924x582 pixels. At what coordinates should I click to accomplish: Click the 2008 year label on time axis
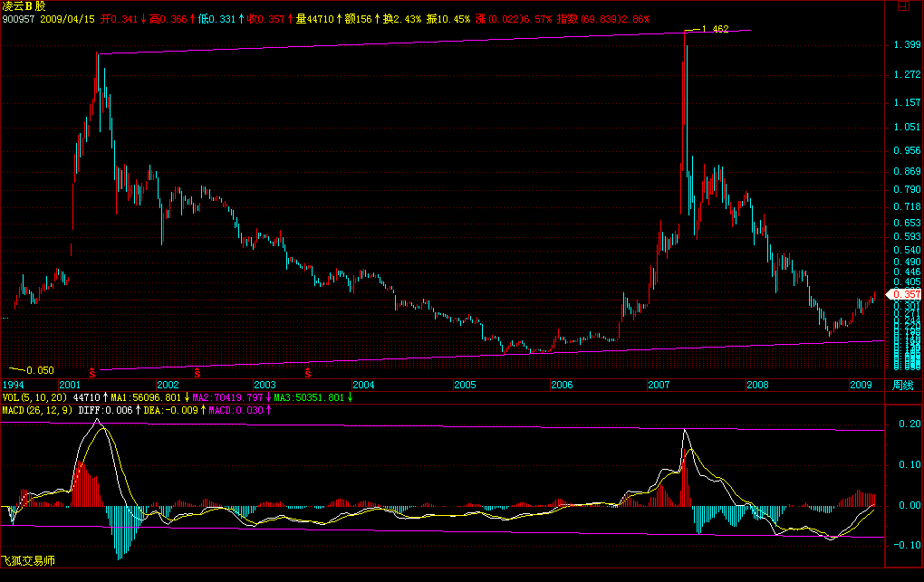coord(758,385)
